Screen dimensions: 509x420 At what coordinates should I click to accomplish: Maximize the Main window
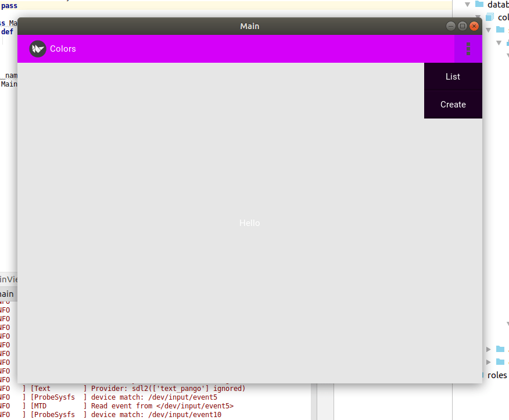click(x=463, y=26)
